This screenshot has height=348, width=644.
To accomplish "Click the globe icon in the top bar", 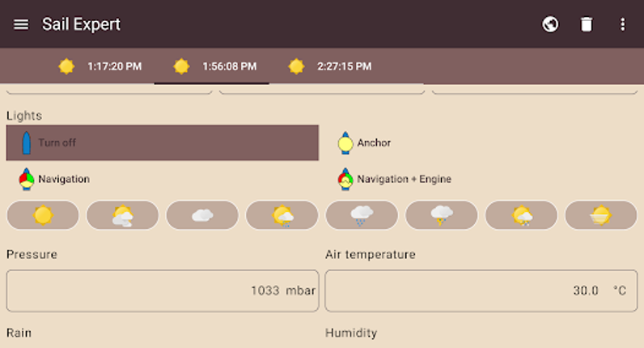I will point(550,24).
